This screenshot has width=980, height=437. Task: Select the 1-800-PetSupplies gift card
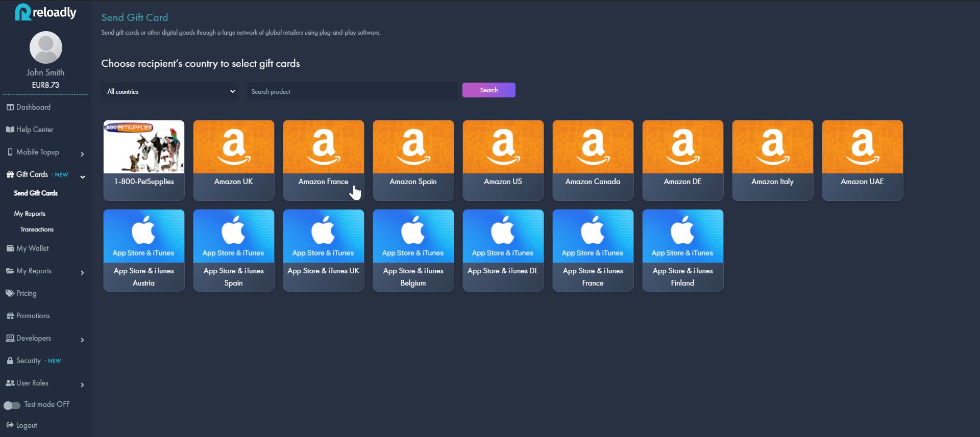coord(144,160)
